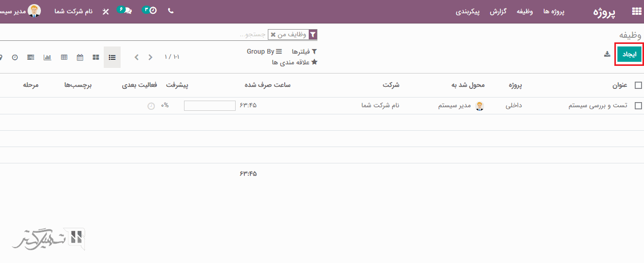Sort by محول شد به column header
Screen dimensions: 644x263
[x=467, y=85]
